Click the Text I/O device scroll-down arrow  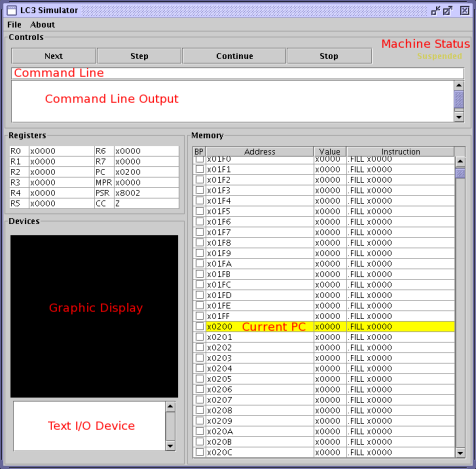click(x=170, y=446)
